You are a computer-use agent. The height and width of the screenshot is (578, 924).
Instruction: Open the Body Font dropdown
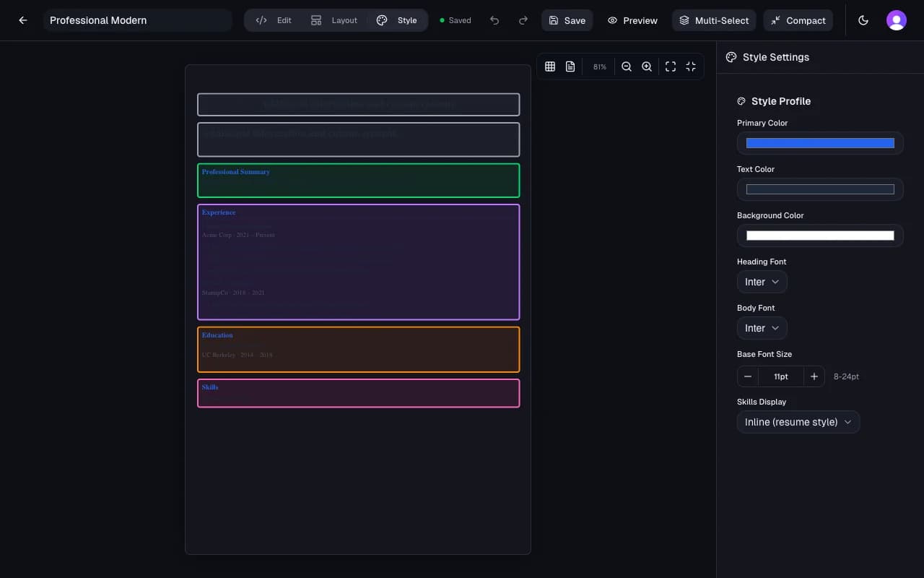(762, 328)
